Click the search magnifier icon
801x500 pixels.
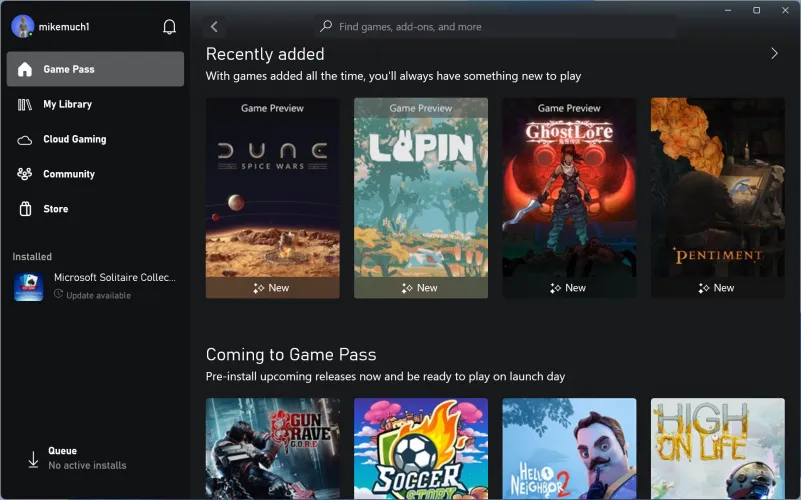[x=326, y=27]
